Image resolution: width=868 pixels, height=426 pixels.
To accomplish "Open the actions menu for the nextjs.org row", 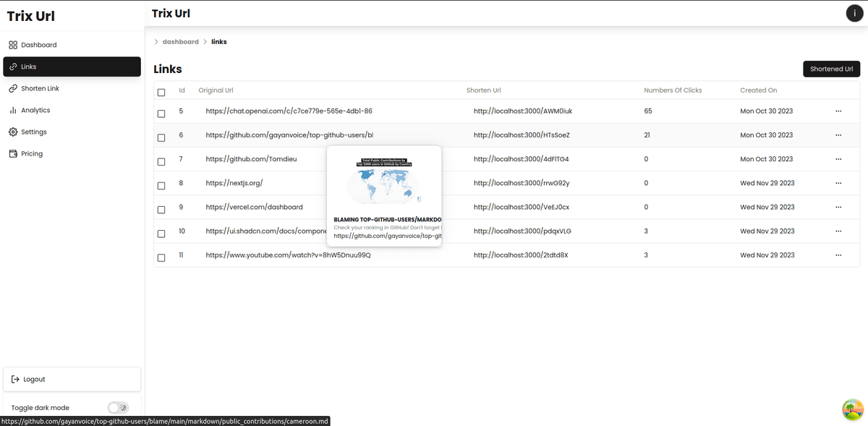I will [x=838, y=183].
